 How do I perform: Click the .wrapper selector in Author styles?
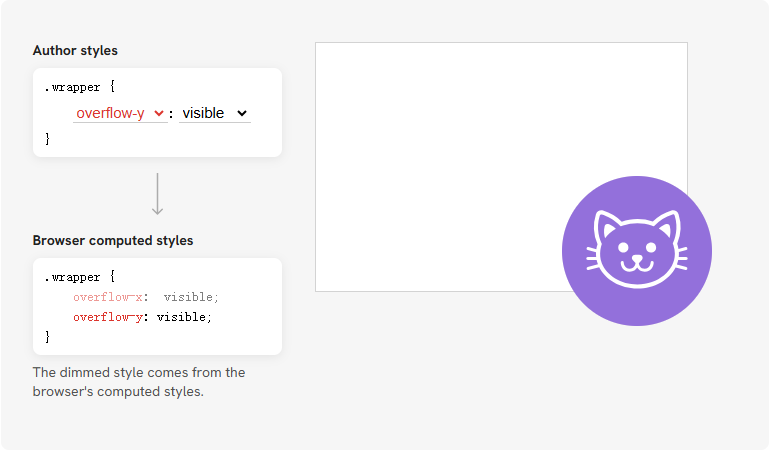pos(72,87)
